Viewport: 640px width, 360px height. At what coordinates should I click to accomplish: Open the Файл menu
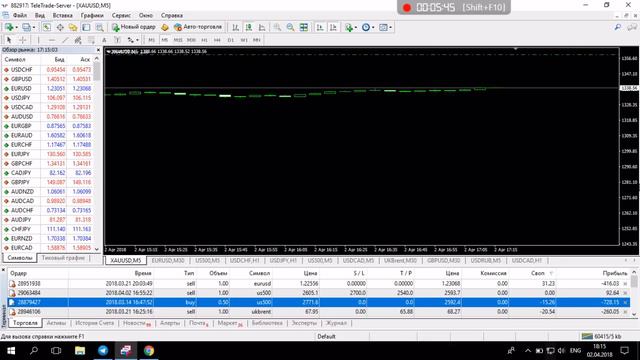point(20,16)
